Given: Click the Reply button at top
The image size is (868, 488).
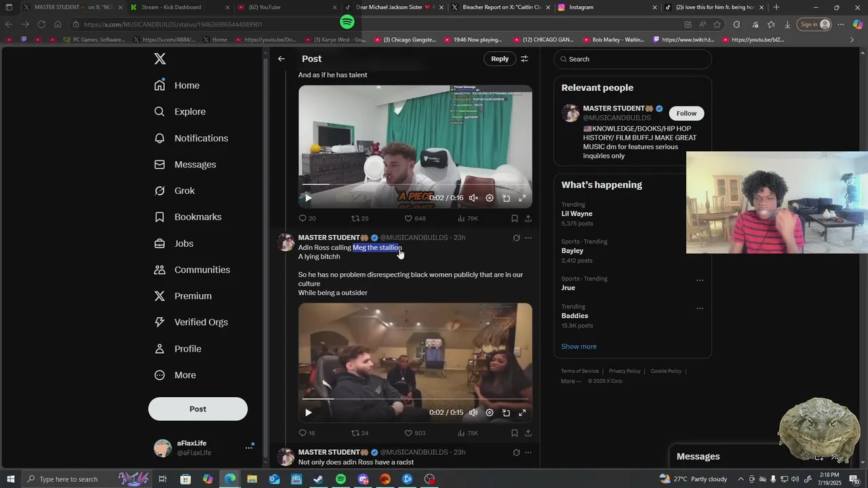Looking at the screenshot, I should (x=500, y=59).
